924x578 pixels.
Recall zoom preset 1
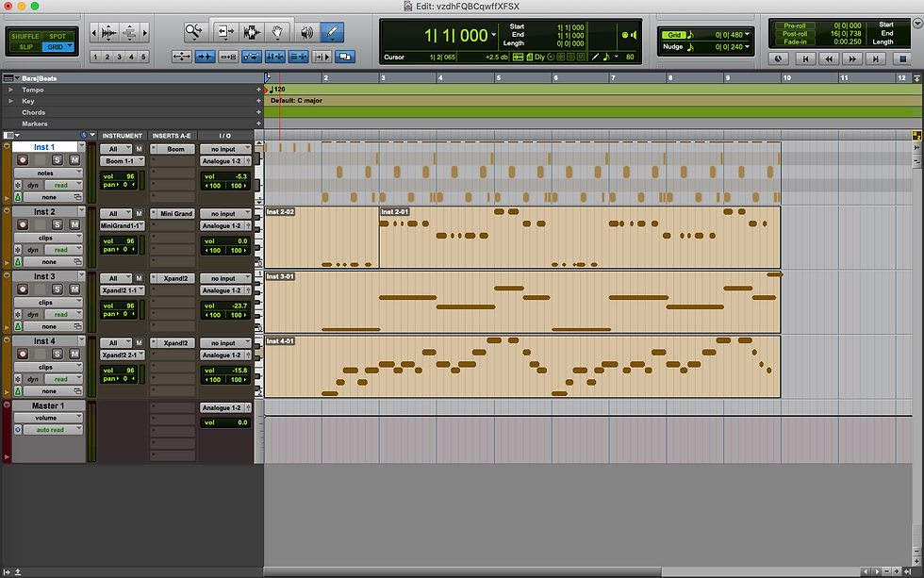point(95,57)
